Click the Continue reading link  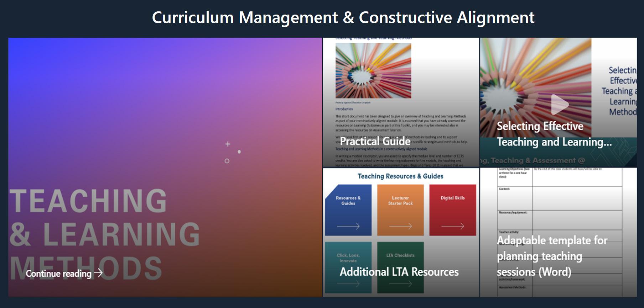point(64,274)
